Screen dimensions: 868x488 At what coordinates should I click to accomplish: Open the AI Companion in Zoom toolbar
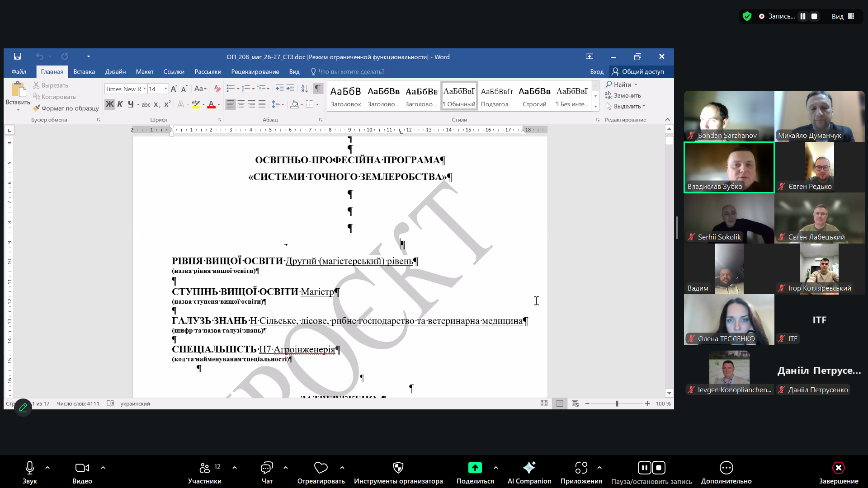point(529,468)
